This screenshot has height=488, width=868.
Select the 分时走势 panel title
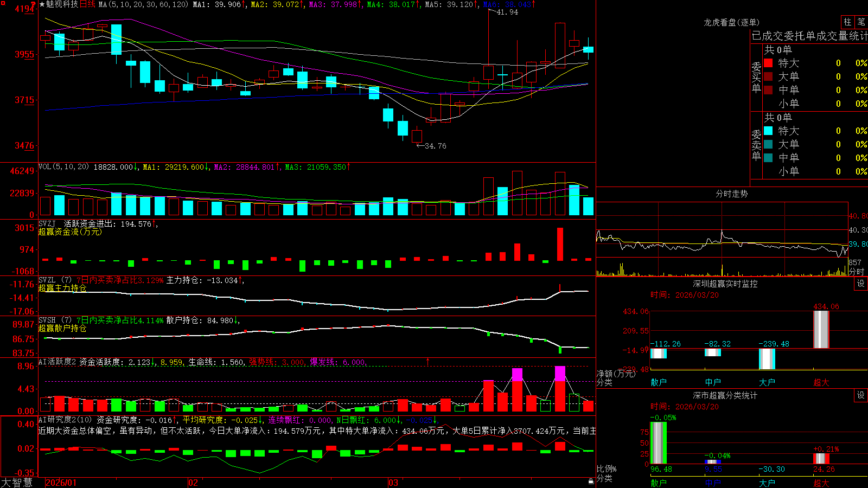pyautogui.click(x=732, y=194)
